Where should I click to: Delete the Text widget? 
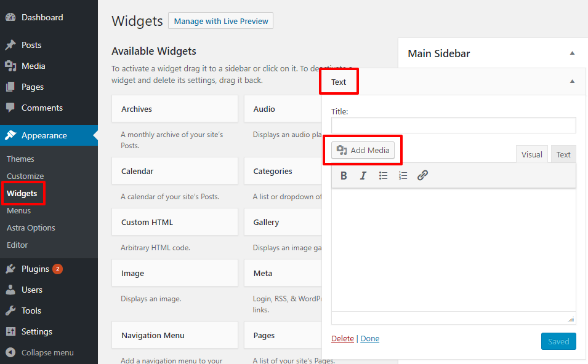coord(342,338)
